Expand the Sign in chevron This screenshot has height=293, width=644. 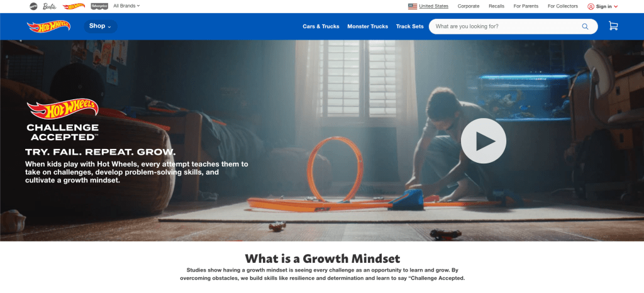(x=616, y=6)
